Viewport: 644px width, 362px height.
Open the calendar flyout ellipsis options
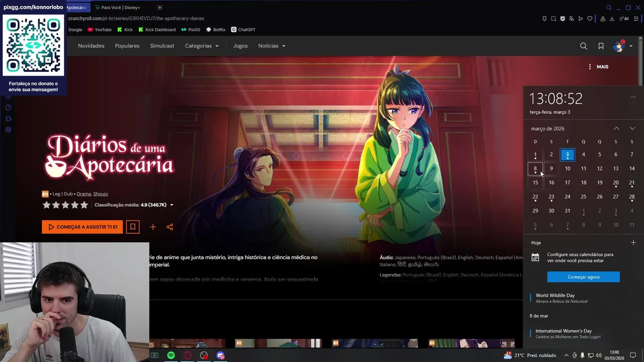(x=633, y=97)
